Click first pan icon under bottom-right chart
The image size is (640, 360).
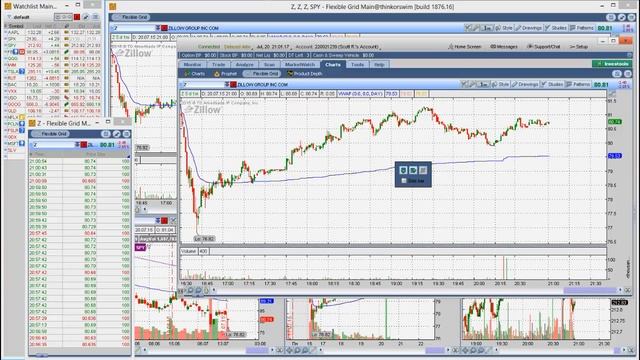(465, 350)
